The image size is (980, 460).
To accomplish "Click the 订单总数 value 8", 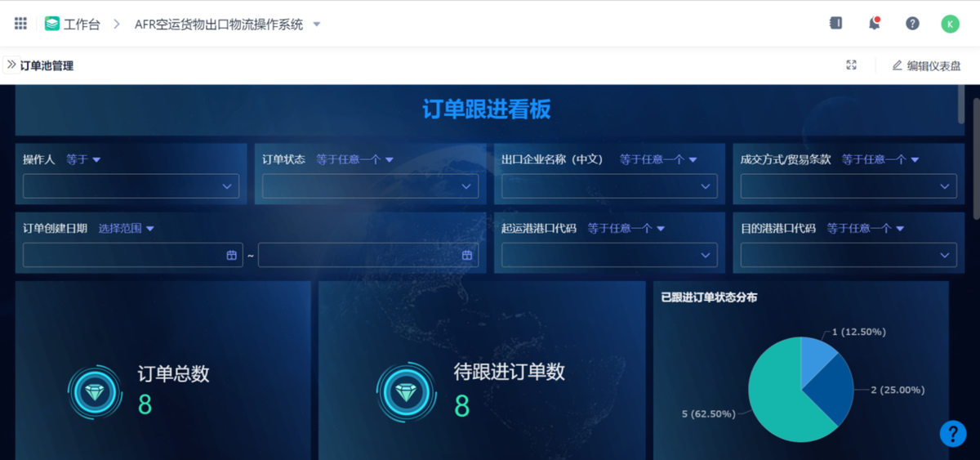I will pyautogui.click(x=145, y=404).
